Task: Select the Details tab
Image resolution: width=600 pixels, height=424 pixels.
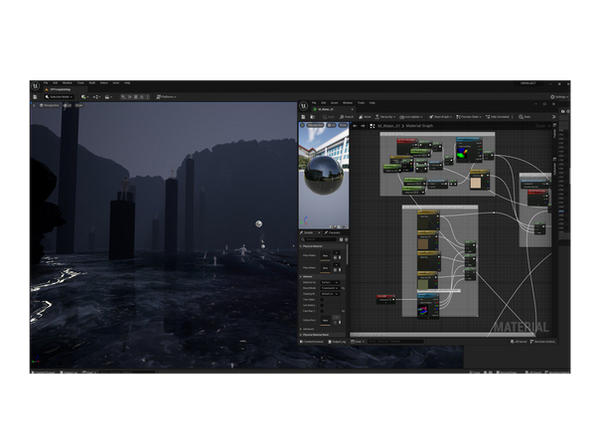Action: coord(308,232)
